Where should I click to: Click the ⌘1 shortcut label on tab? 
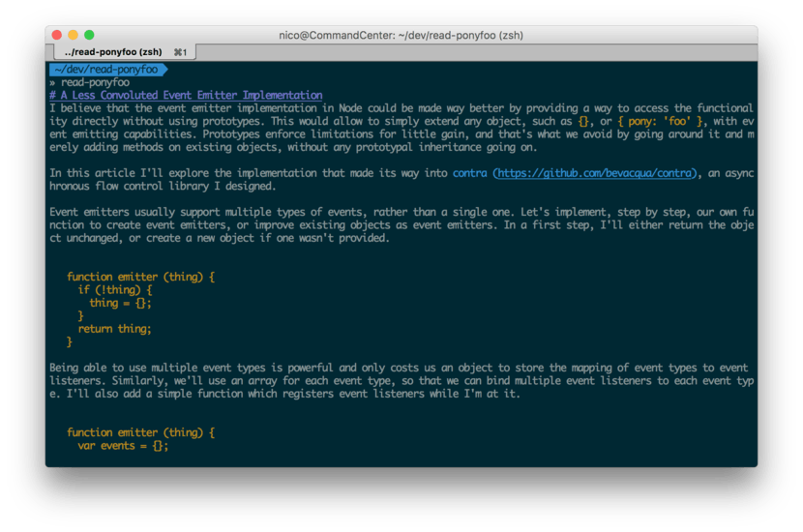(x=180, y=51)
